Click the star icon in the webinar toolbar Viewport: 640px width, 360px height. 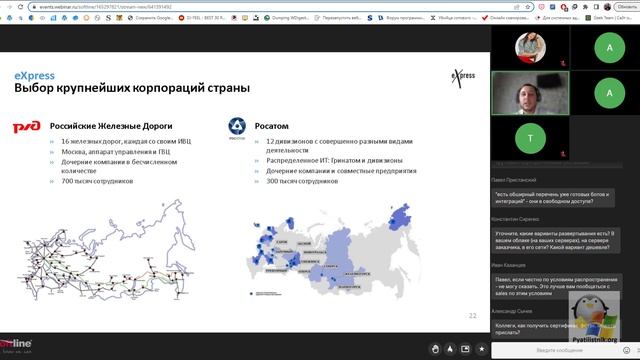(x=482, y=349)
